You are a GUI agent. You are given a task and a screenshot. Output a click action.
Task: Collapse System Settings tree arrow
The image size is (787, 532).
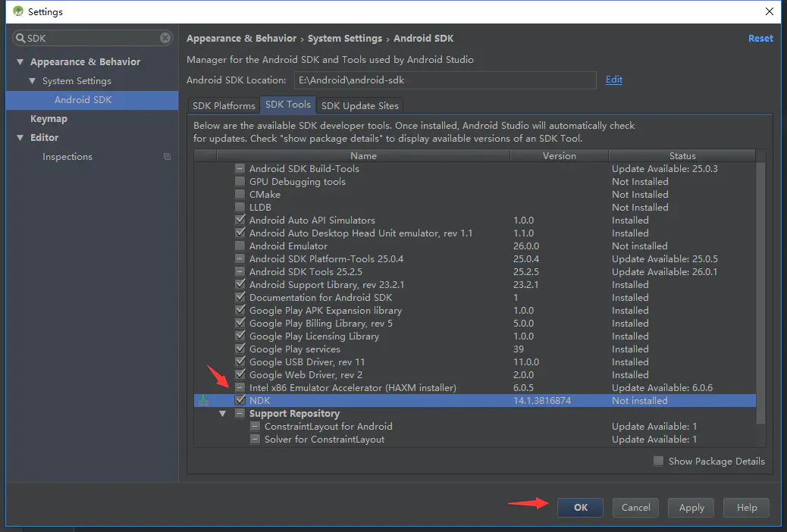(32, 81)
